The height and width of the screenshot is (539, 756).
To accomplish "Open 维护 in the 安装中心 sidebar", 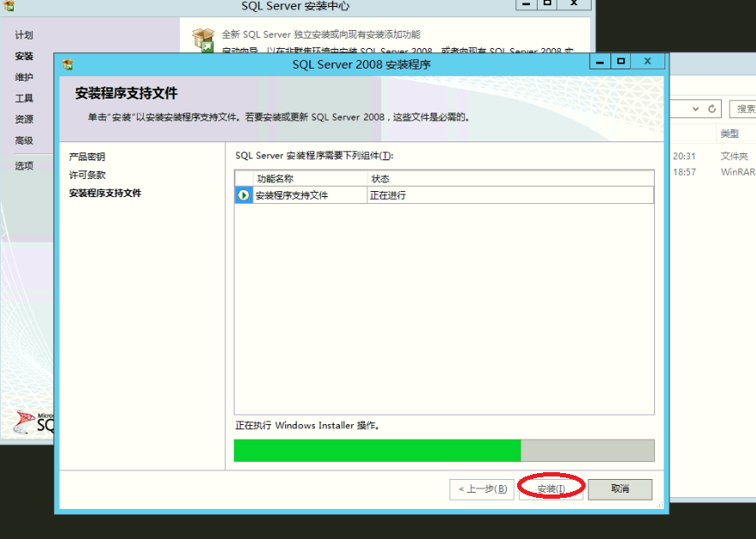I will pos(24,77).
